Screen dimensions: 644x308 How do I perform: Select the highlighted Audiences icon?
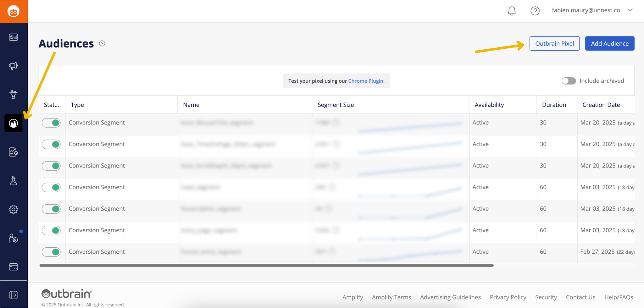click(13, 123)
